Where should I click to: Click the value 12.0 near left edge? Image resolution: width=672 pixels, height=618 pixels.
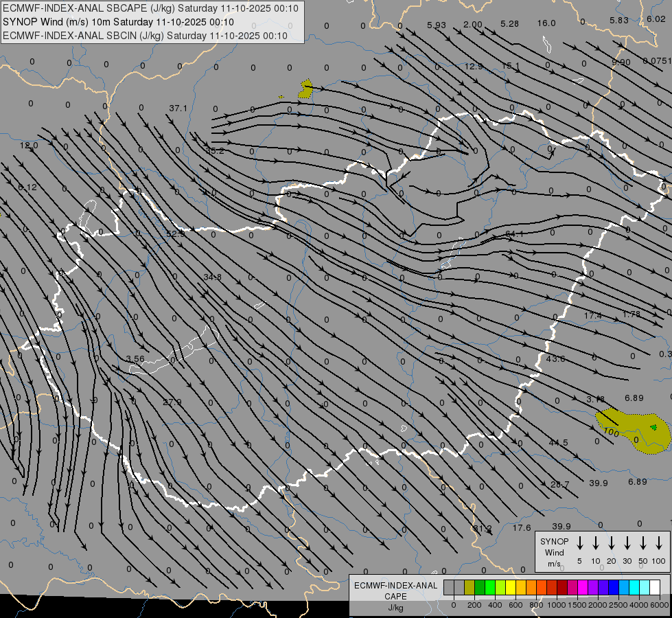(x=29, y=146)
